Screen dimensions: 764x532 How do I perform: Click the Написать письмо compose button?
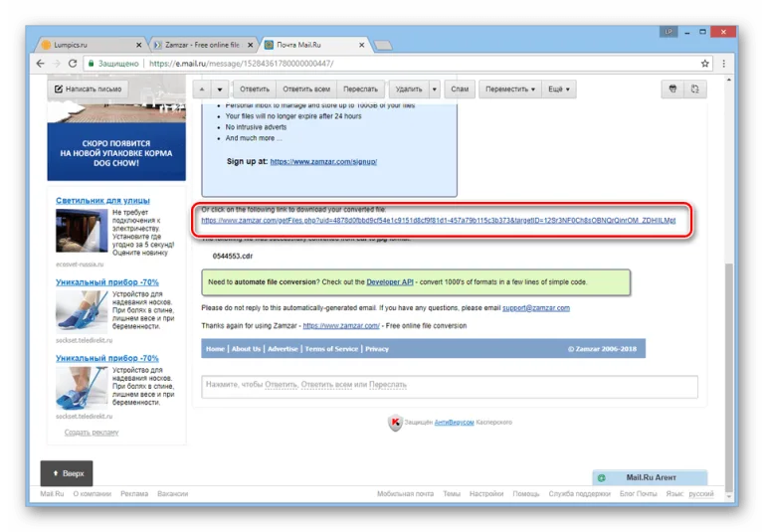[x=89, y=89]
